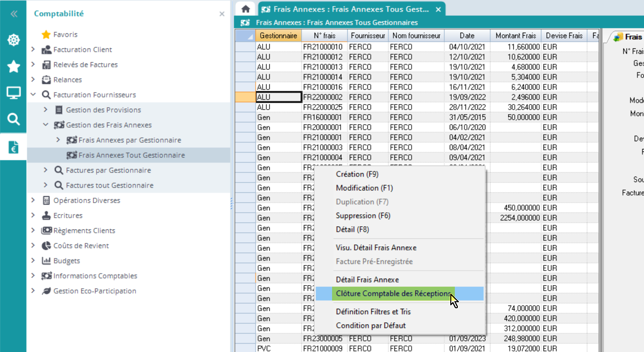Close the Frais Annexes tab
This screenshot has height=352, width=644.
pos(438,10)
